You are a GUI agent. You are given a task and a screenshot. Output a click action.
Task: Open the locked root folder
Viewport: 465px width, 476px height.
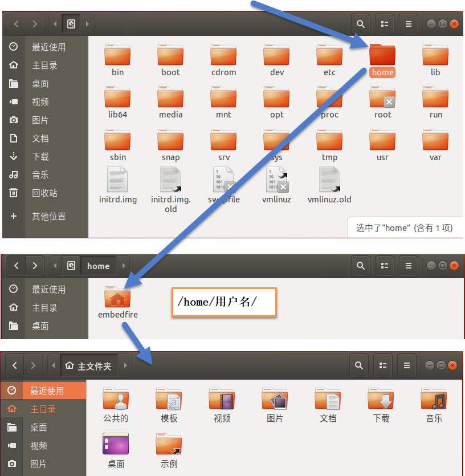click(x=382, y=103)
